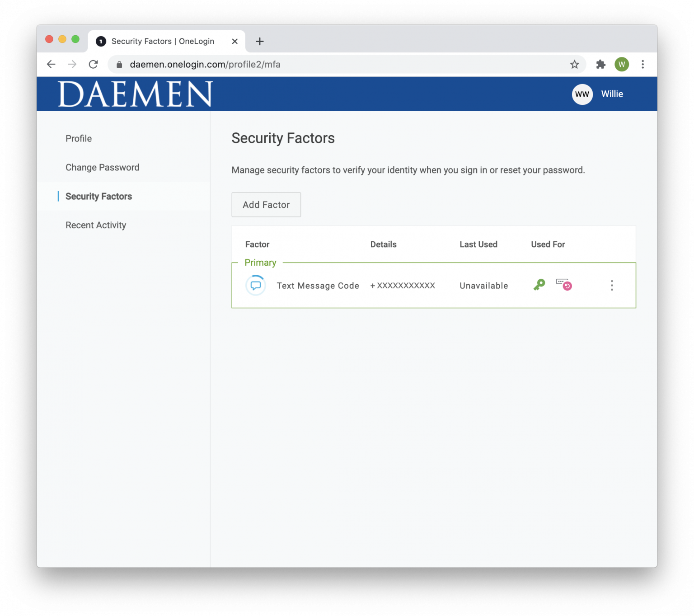Image resolution: width=694 pixels, height=616 pixels.
Task: Click the Text Message Code speech bubble icon
Action: (x=256, y=286)
